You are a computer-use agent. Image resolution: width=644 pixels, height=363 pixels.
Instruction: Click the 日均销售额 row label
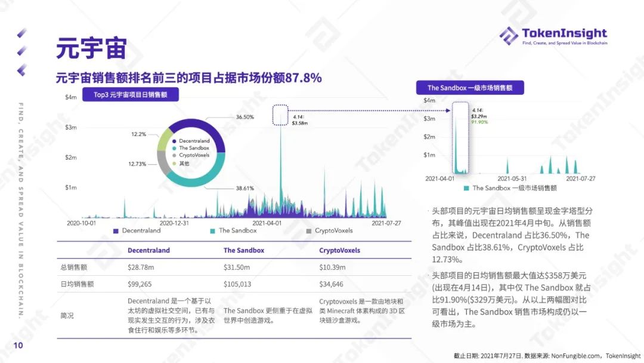(77, 284)
